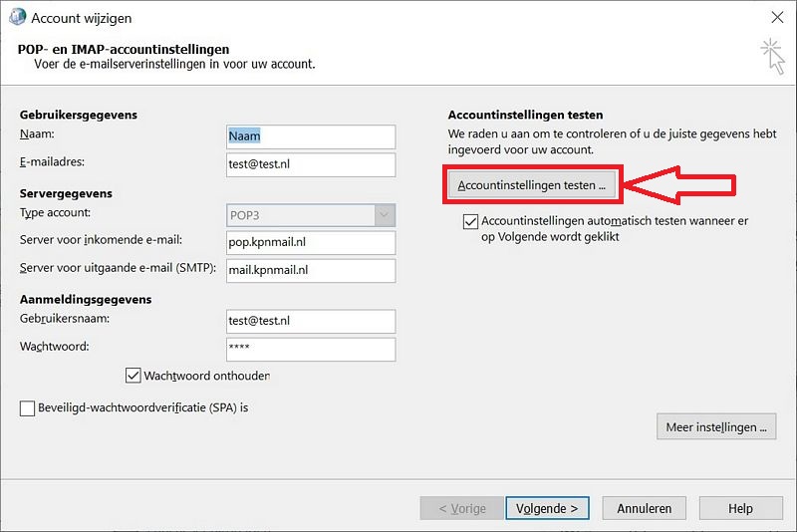Click the incoming server field pop.kpnmail.nl
This screenshot has height=532, width=797.
click(x=311, y=243)
